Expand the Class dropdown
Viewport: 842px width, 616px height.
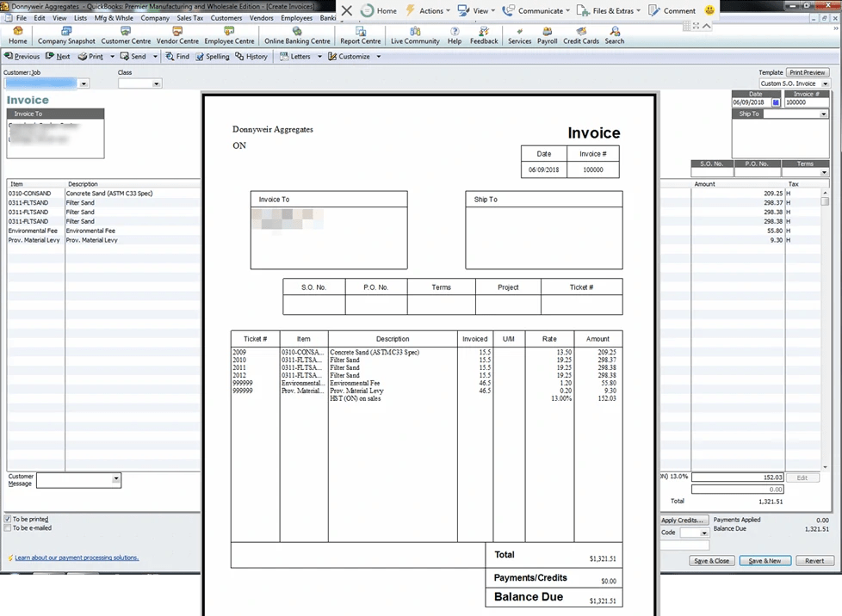(x=157, y=83)
